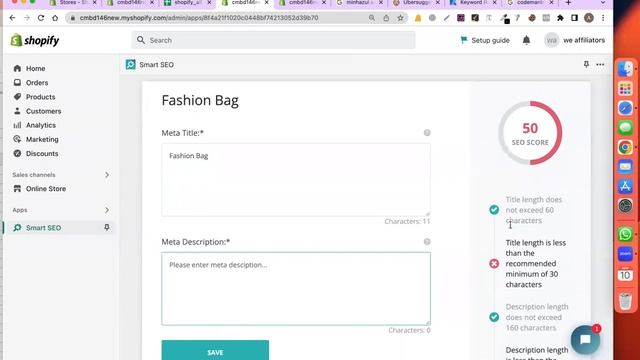Toggle the browser side panel icon

(574, 18)
